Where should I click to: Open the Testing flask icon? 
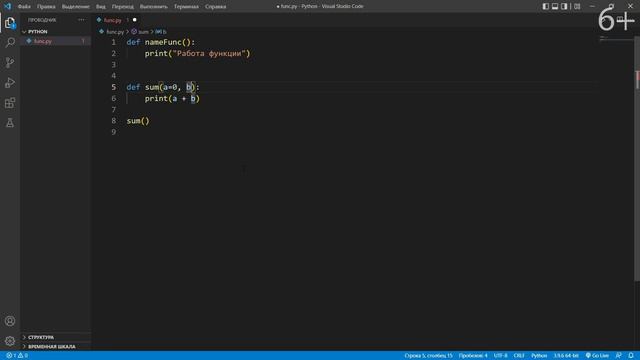click(10, 123)
